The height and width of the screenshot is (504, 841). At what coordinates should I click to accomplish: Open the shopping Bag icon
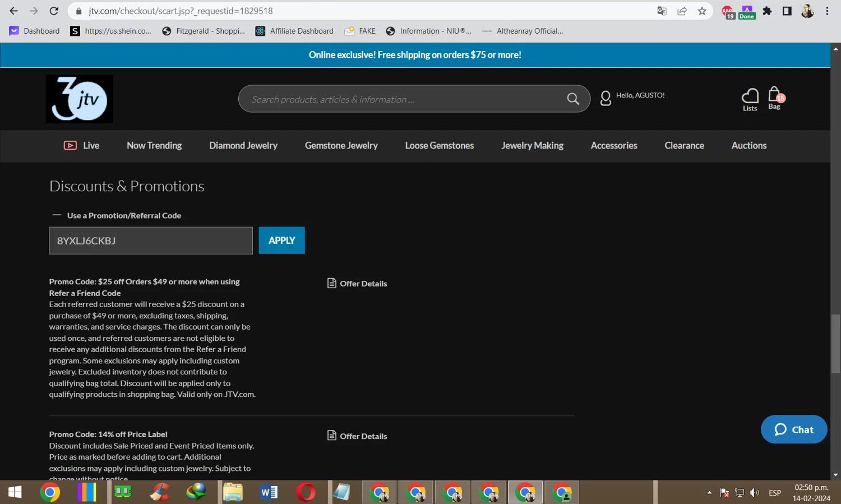coord(775,98)
